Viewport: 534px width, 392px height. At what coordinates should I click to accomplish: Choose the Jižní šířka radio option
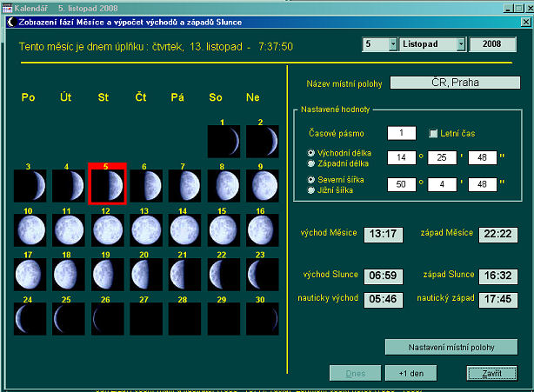click(x=312, y=189)
